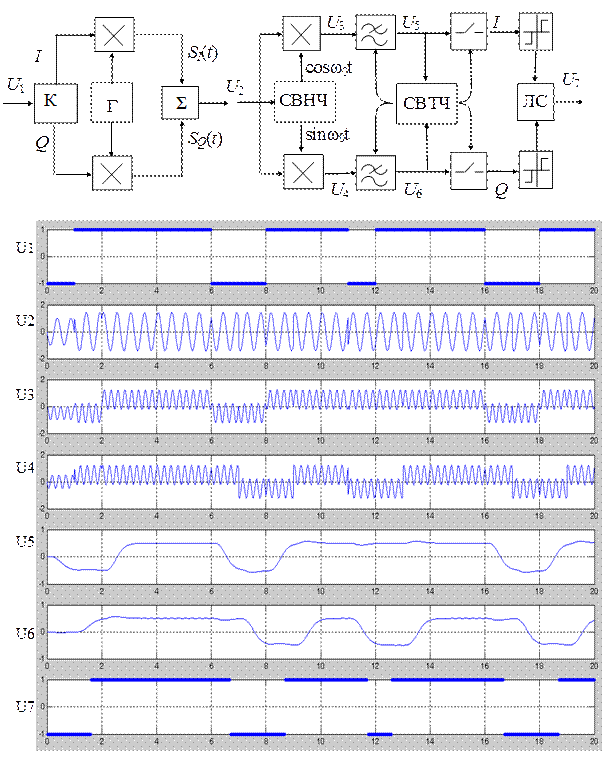Select the Г generator block

[x=112, y=103]
